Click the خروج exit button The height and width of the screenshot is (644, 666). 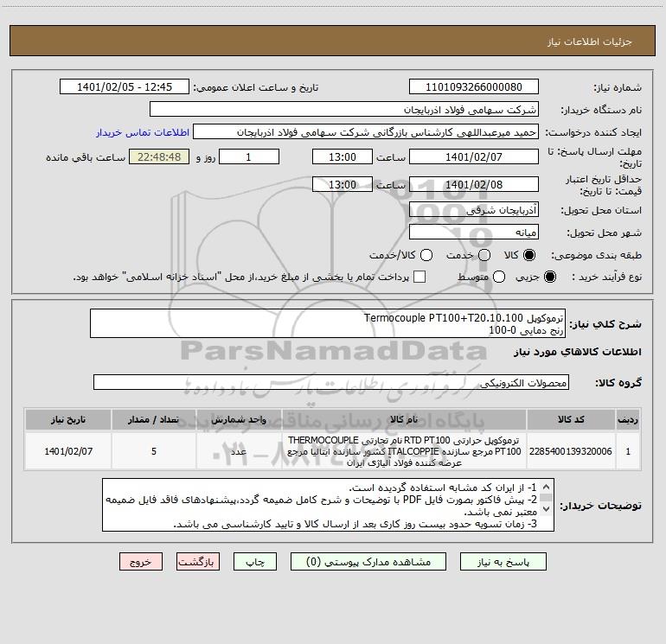[x=141, y=562]
